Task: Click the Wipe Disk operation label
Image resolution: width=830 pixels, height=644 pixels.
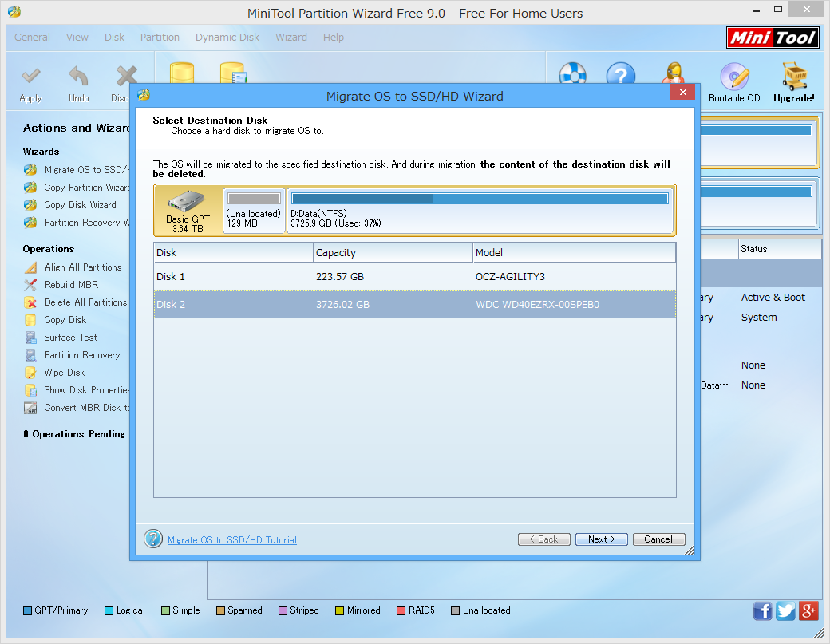Action: coord(65,373)
